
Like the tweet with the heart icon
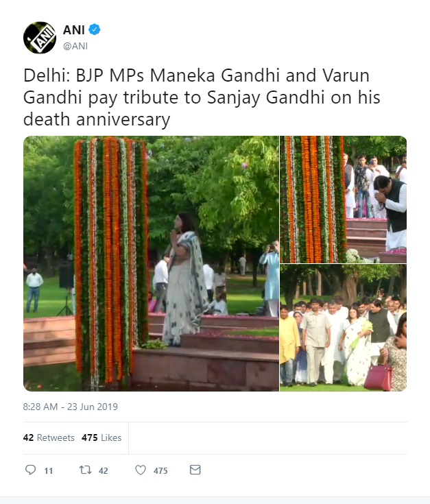pyautogui.click(x=141, y=470)
